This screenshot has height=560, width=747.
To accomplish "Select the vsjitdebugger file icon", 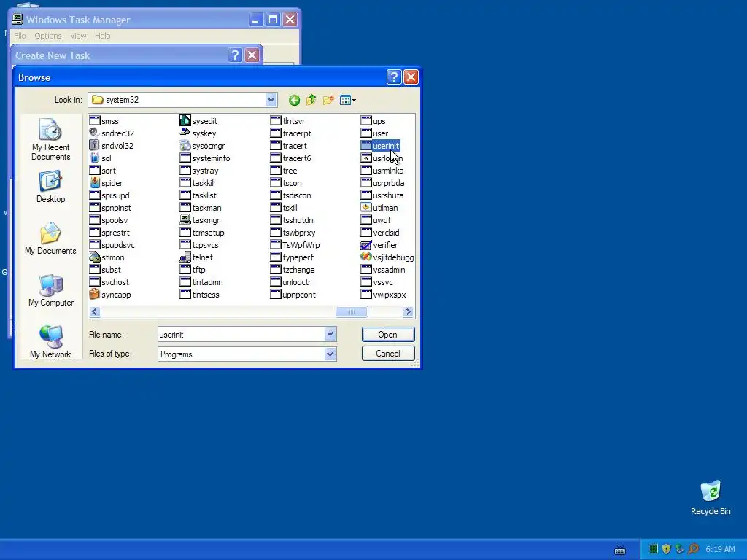I will click(366, 257).
